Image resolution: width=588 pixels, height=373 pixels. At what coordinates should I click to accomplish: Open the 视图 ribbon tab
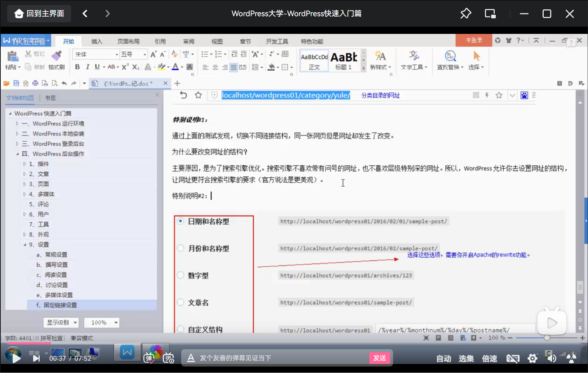point(217,41)
